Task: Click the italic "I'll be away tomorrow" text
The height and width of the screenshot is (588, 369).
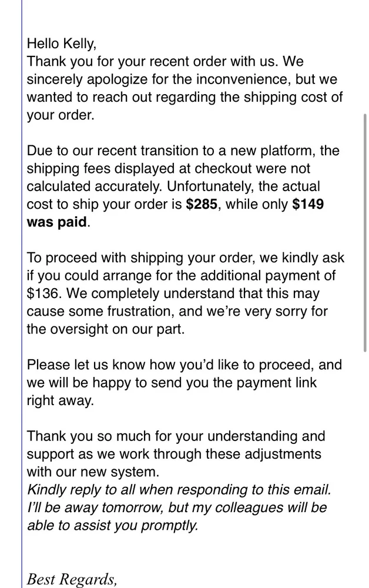Action: pyautogui.click(x=94, y=507)
